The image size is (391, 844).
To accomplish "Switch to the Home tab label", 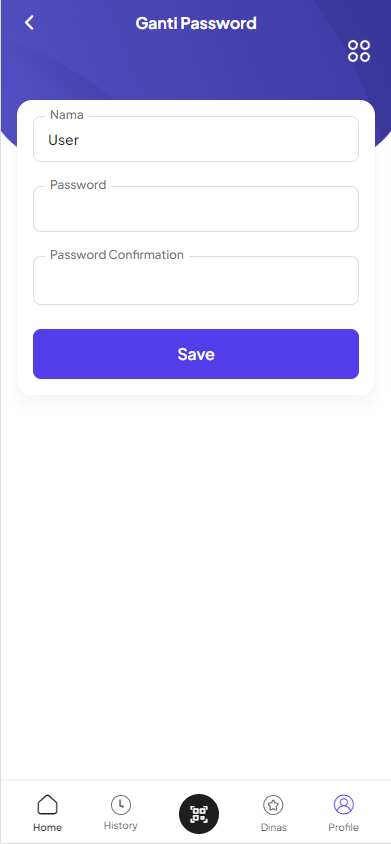I will coord(47,827).
